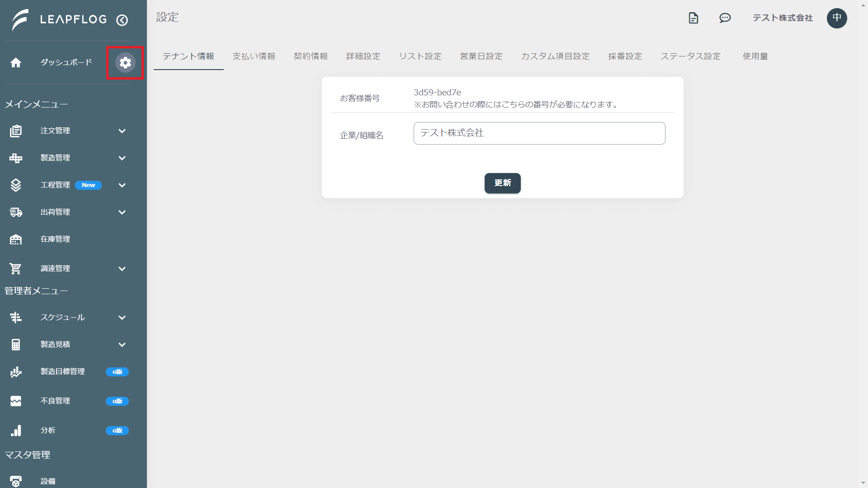Viewport: 868px width, 488px height.
Task: Open 不良管理 from the sidebar
Action: [55, 401]
